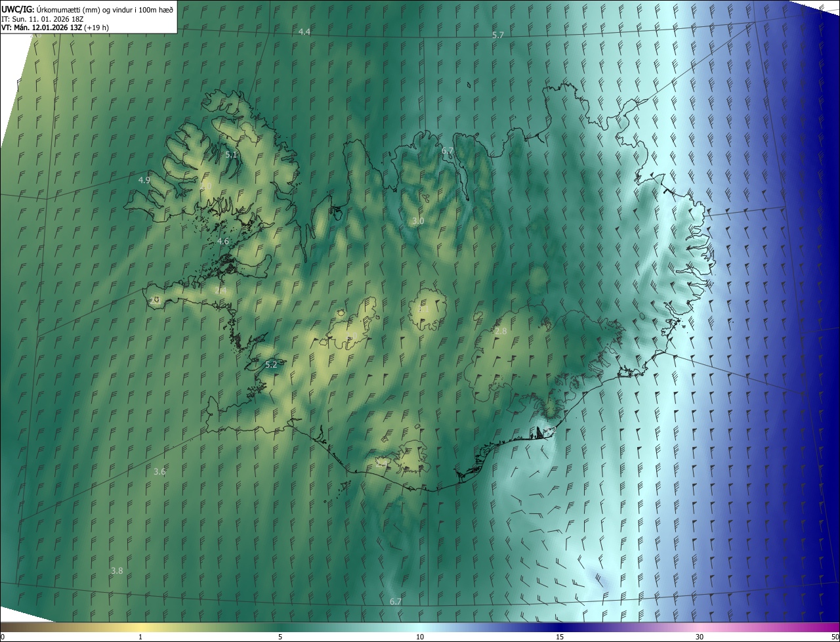Click the 4.6 value label over Breiðafjörður

223,242
